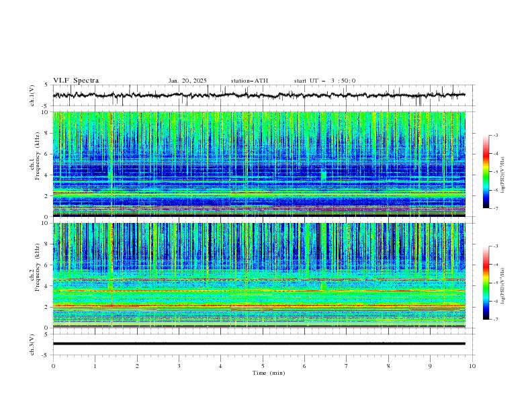Click the ch.1 color bar "log(PSD)(V²/Hz)" label

(502, 175)
